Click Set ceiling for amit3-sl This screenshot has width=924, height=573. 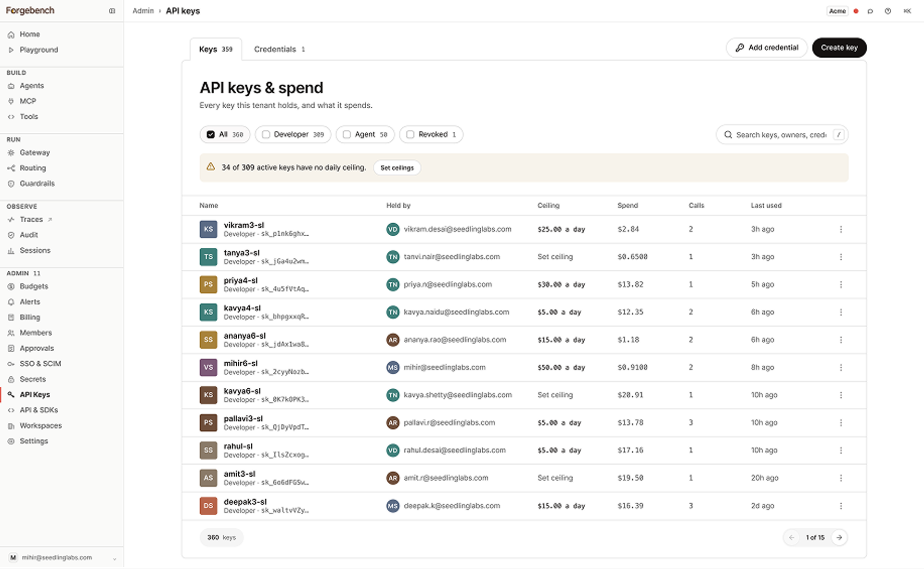point(555,478)
